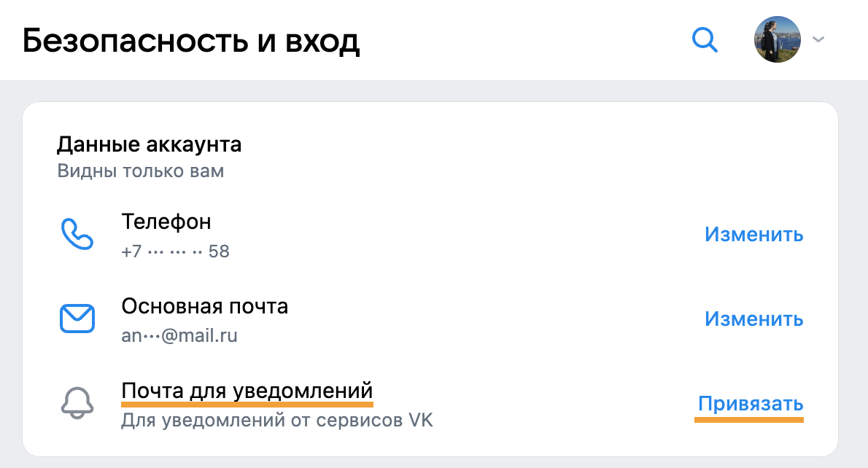Click the envelope icon for main email

[x=77, y=319]
